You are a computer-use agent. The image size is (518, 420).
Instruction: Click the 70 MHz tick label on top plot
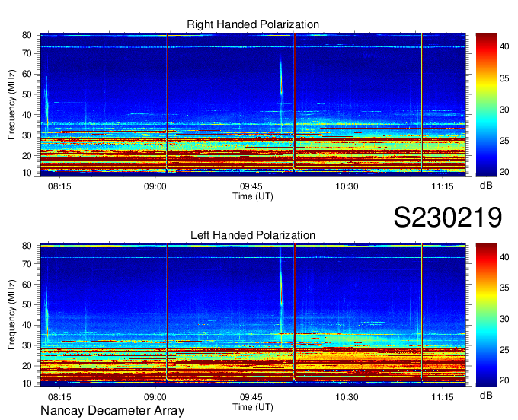pyautogui.click(x=27, y=53)
